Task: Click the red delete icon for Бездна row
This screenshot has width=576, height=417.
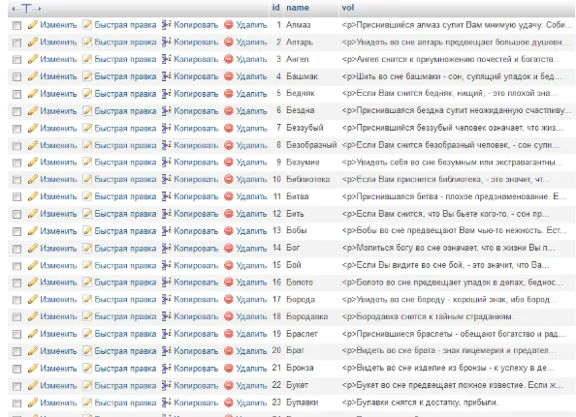Action: click(228, 111)
